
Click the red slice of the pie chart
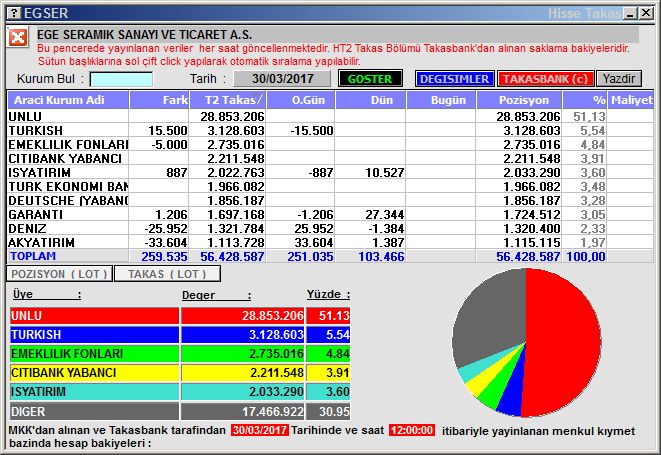click(565, 342)
